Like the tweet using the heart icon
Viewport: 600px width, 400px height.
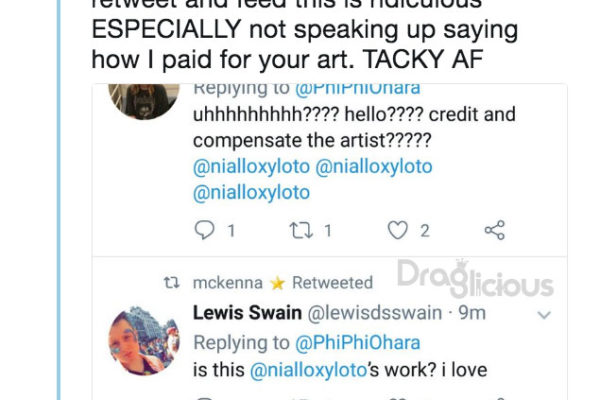click(398, 230)
